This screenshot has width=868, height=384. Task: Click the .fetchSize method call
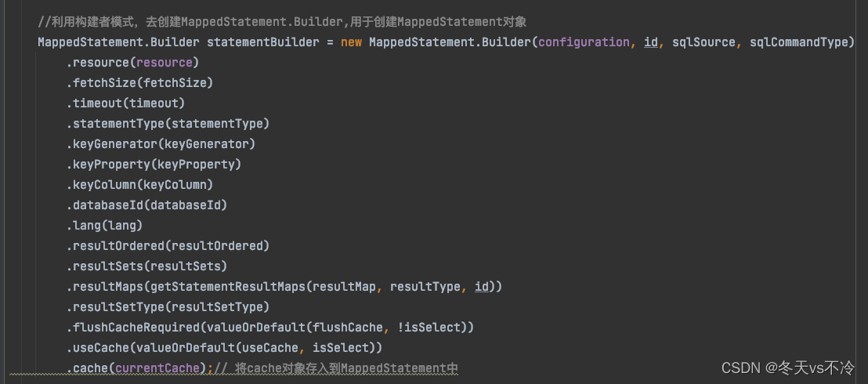pyautogui.click(x=101, y=83)
